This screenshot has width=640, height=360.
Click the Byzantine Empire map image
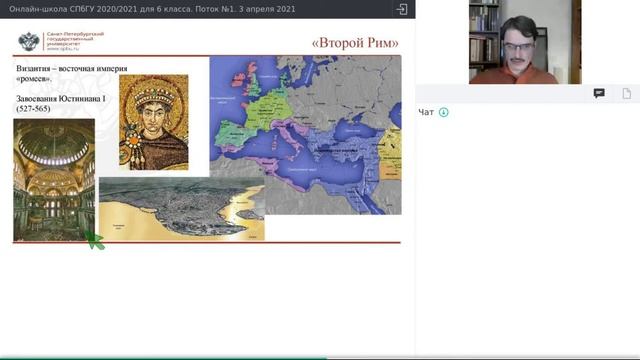[x=305, y=135]
